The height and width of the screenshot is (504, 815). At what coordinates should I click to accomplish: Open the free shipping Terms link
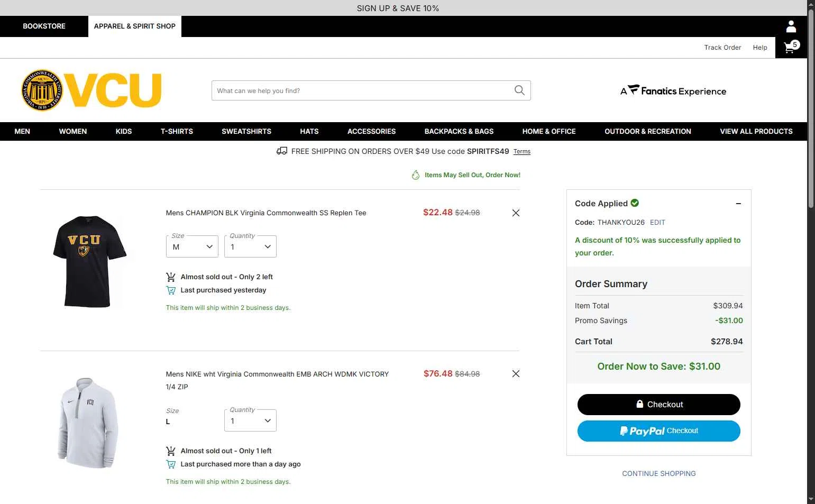pyautogui.click(x=521, y=152)
